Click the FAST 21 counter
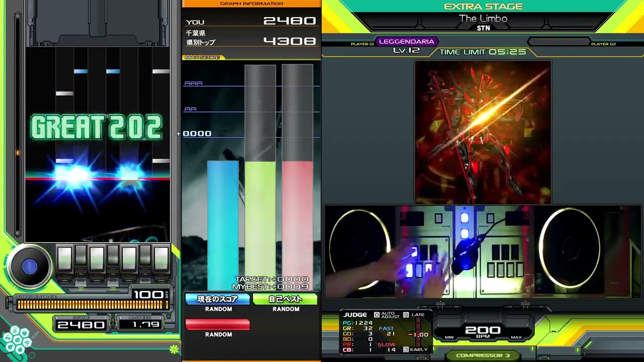The width and height of the screenshot is (644, 362). pyautogui.click(x=386, y=331)
